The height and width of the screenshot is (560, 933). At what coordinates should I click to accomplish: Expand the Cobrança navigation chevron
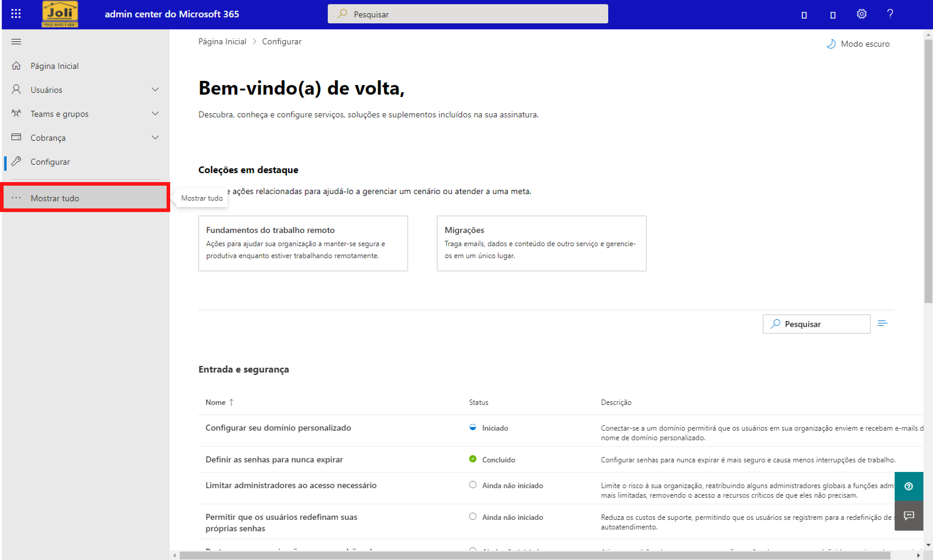155,137
